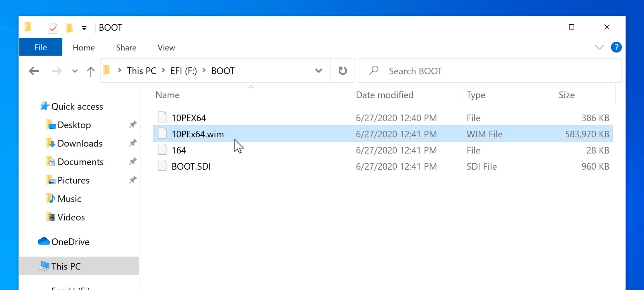Select the 10PEX64 file
The width and height of the screenshot is (644, 290).
(189, 118)
